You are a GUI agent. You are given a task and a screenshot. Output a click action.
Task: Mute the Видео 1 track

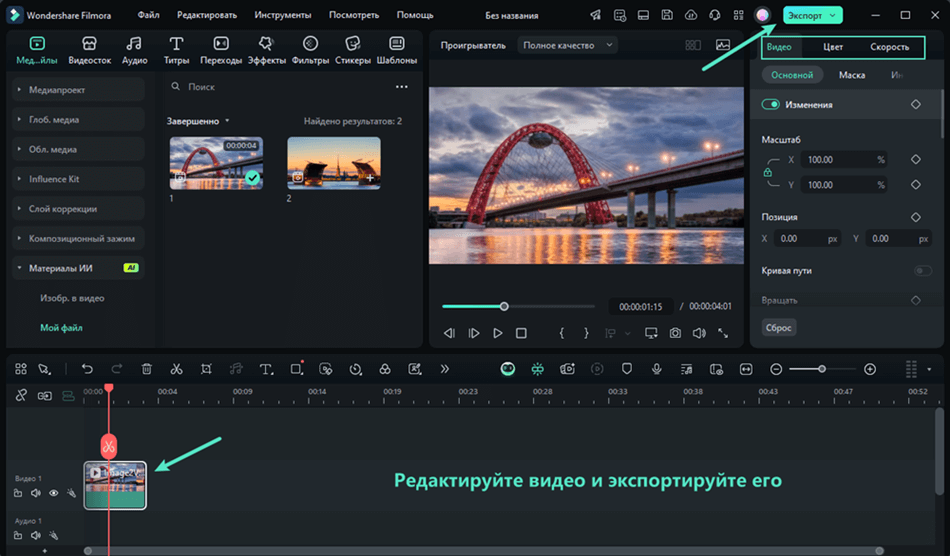(36, 493)
